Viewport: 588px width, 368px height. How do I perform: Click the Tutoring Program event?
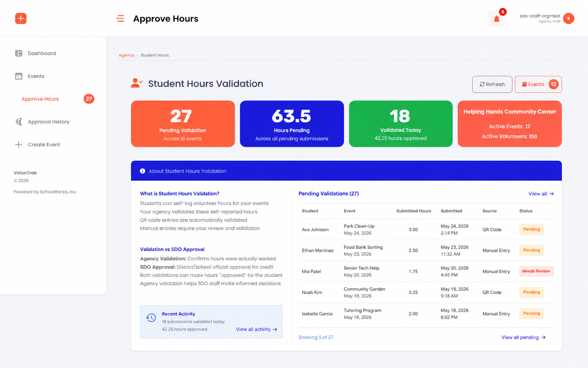[362, 310]
